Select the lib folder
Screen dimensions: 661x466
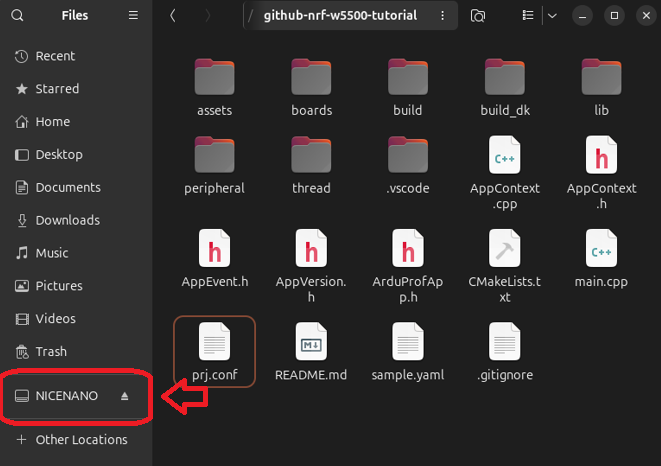pyautogui.click(x=602, y=88)
